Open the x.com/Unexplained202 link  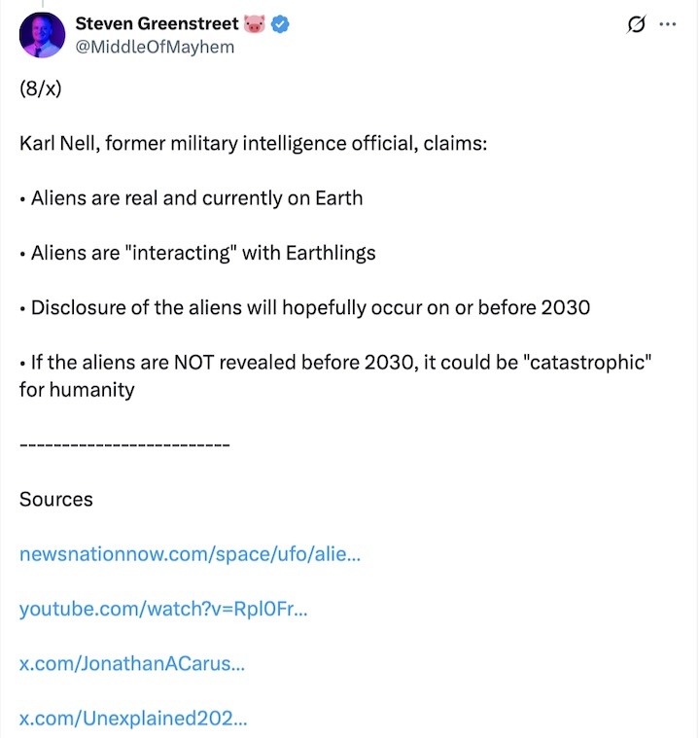[x=133, y=720]
